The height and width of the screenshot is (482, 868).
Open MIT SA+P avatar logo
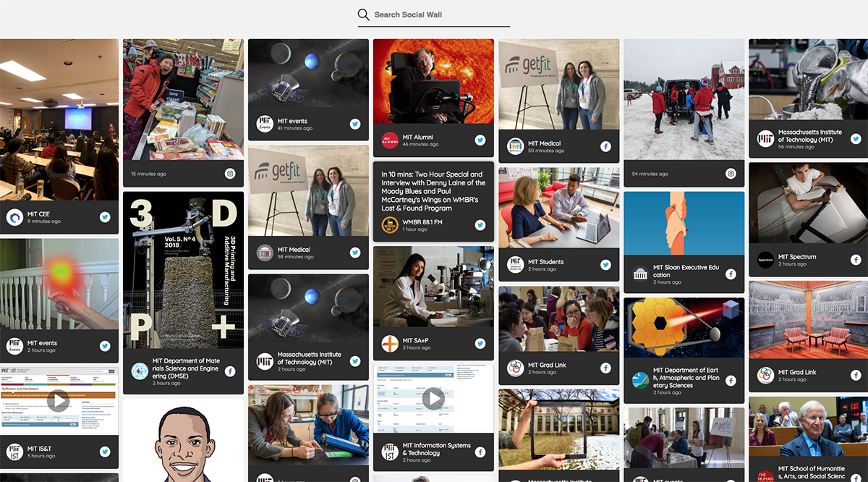[390, 343]
